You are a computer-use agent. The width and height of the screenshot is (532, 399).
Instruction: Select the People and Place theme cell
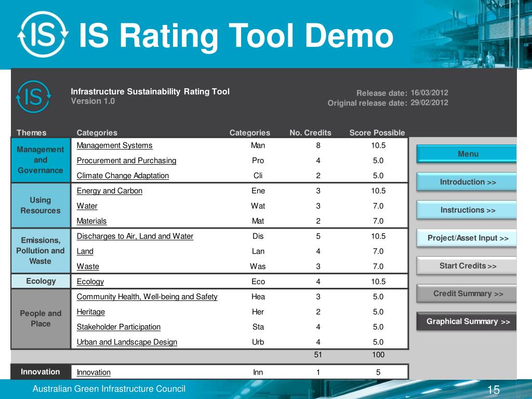coord(41,318)
